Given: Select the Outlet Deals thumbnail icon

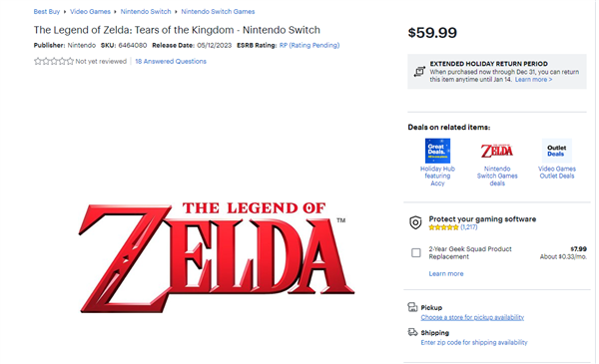Looking at the screenshot, I should coord(557,151).
